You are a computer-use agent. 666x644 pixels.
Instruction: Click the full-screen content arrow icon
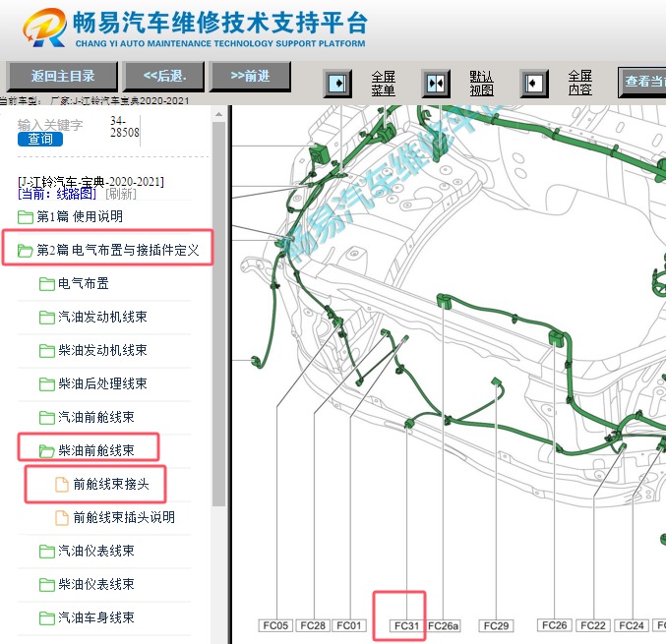click(534, 83)
